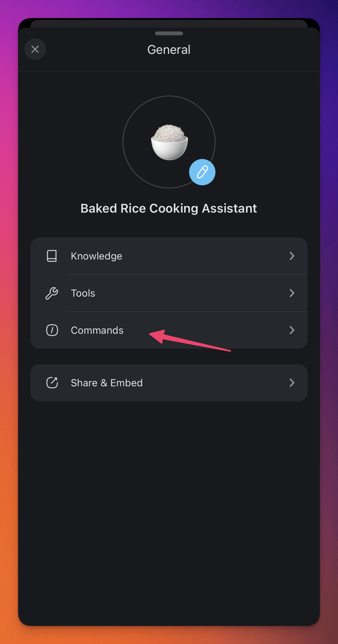This screenshot has height=644, width=338.
Task: Open the Share & Embed label
Action: pyautogui.click(x=107, y=383)
